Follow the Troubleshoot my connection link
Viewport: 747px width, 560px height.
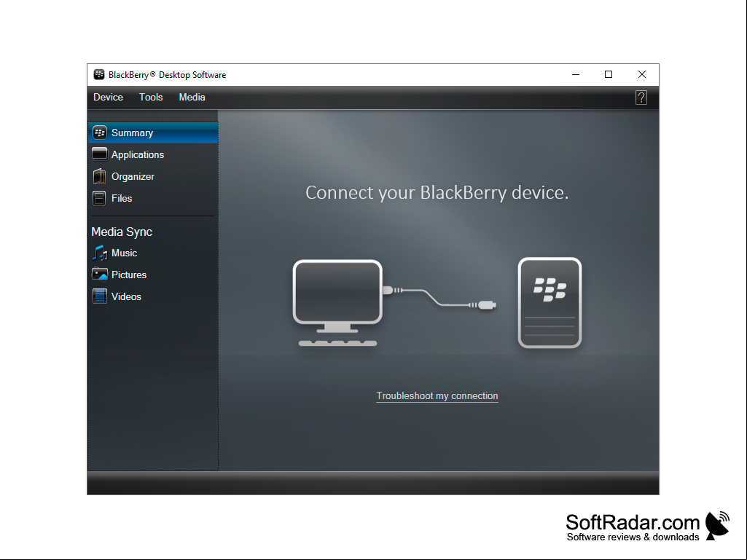pos(437,395)
